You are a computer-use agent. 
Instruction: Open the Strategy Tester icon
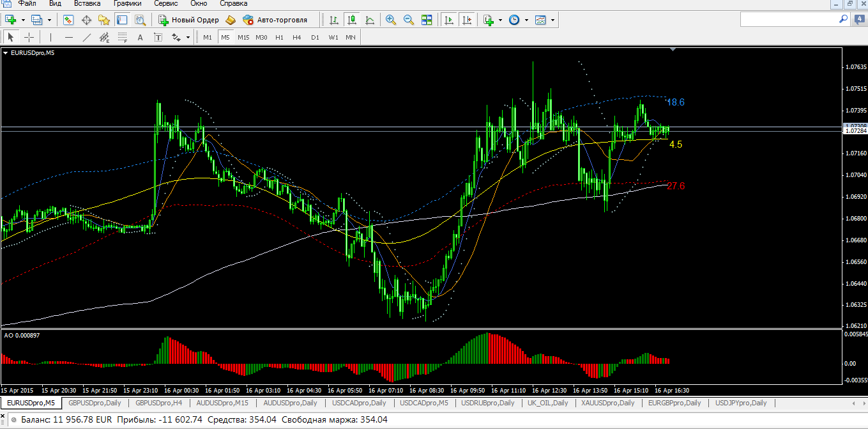pos(139,20)
